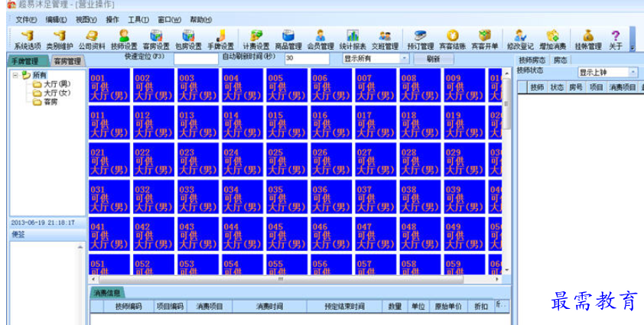
Task: Click the 原始单价 column header
Action: (448, 307)
